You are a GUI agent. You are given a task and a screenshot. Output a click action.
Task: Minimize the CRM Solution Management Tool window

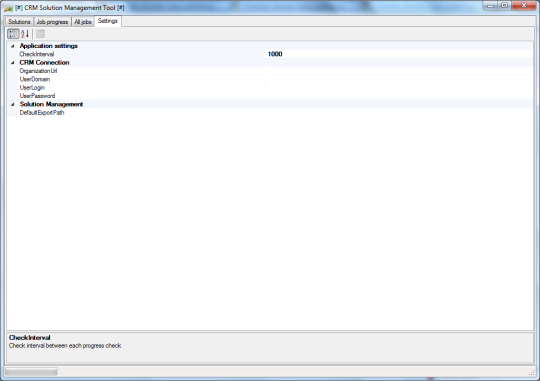point(490,6)
